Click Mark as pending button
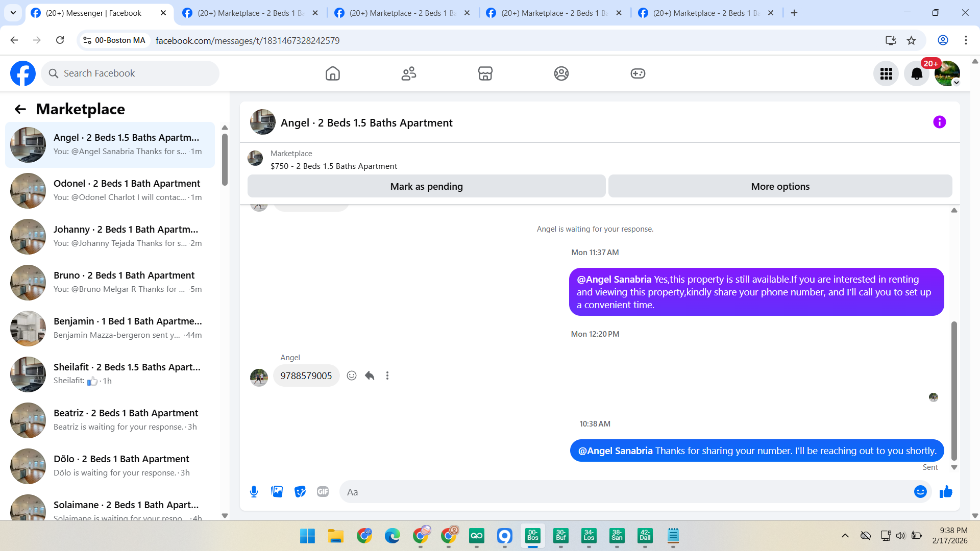Screen dimensions: 980x551 [x=426, y=186]
